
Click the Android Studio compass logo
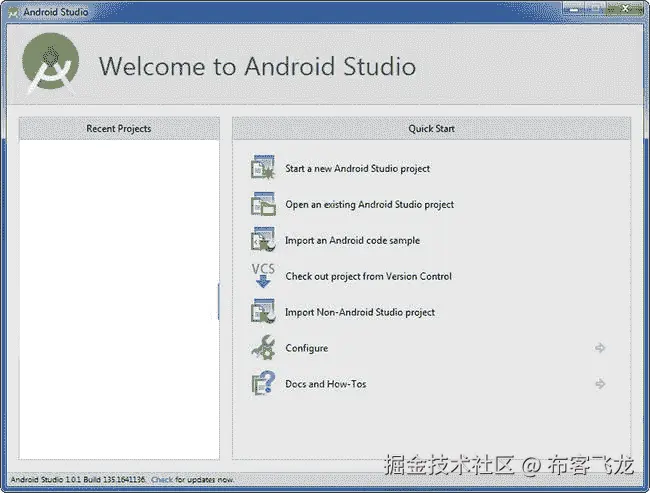coord(51,63)
